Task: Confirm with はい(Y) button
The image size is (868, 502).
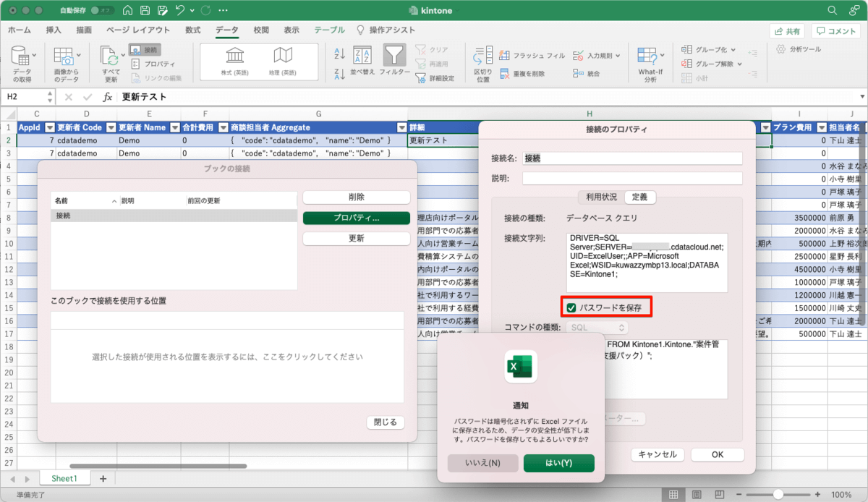Action: tap(558, 463)
